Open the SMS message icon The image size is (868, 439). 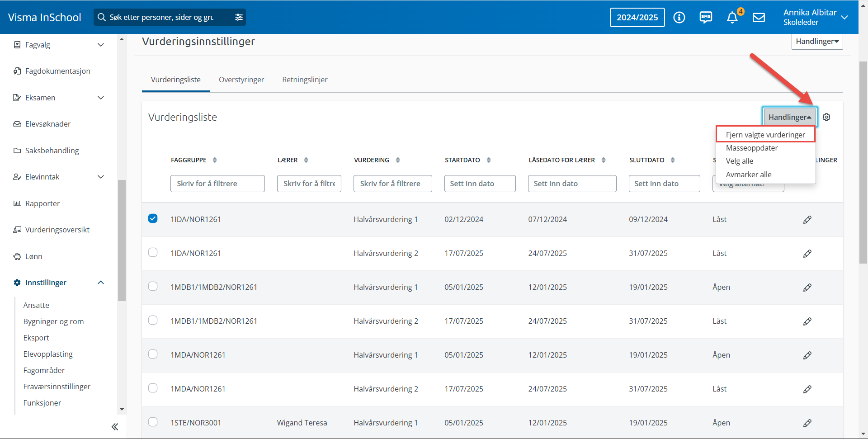tap(705, 17)
